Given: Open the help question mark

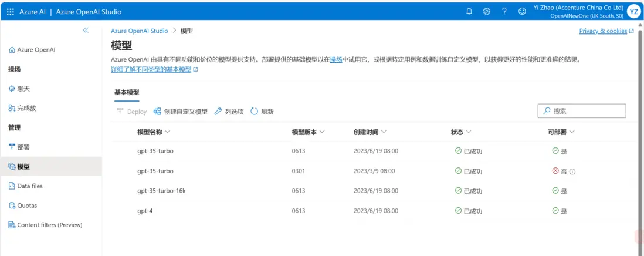Looking at the screenshot, I should [504, 12].
